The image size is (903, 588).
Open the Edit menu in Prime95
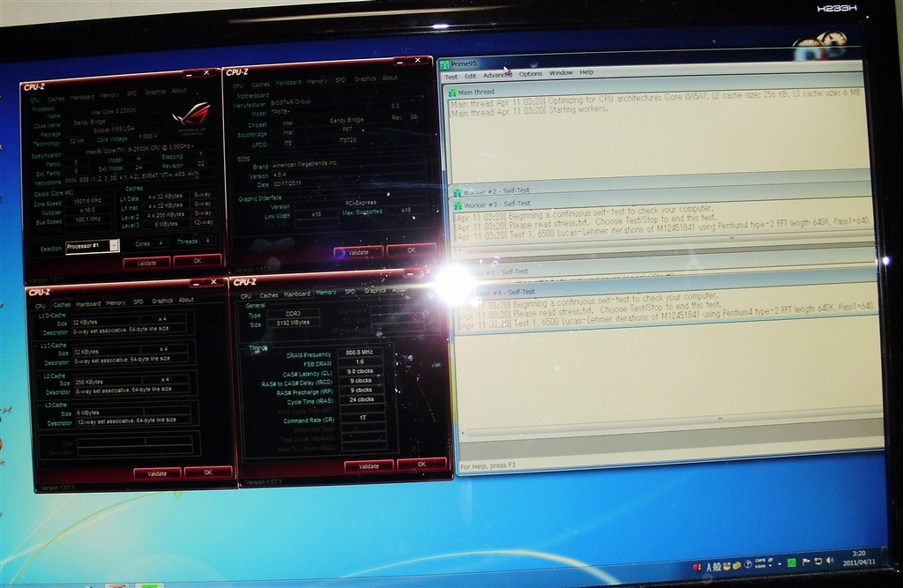click(471, 76)
